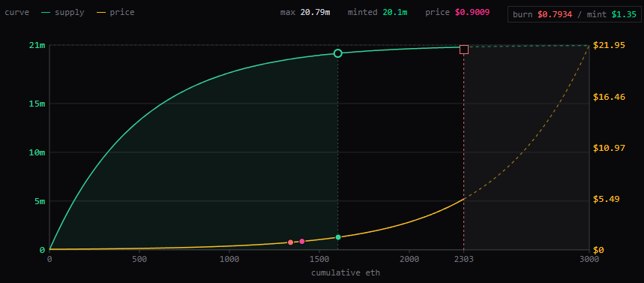Click the orange price legend entry
Image resolution: width=644 pixels, height=283 pixels.
115,12
